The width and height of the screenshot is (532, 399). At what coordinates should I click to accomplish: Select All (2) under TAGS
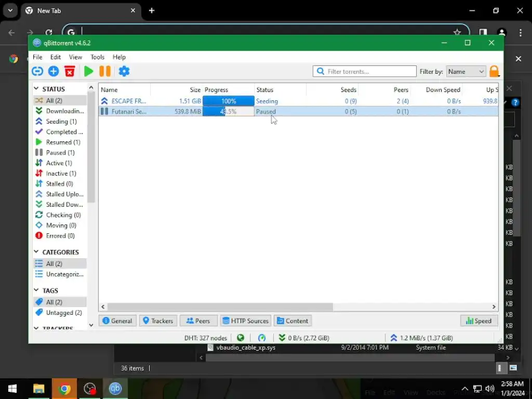60,302
